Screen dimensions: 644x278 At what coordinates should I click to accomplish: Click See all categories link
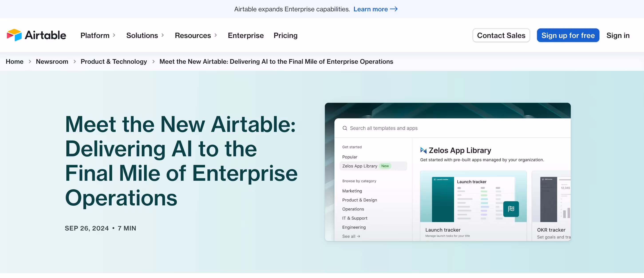click(x=351, y=236)
